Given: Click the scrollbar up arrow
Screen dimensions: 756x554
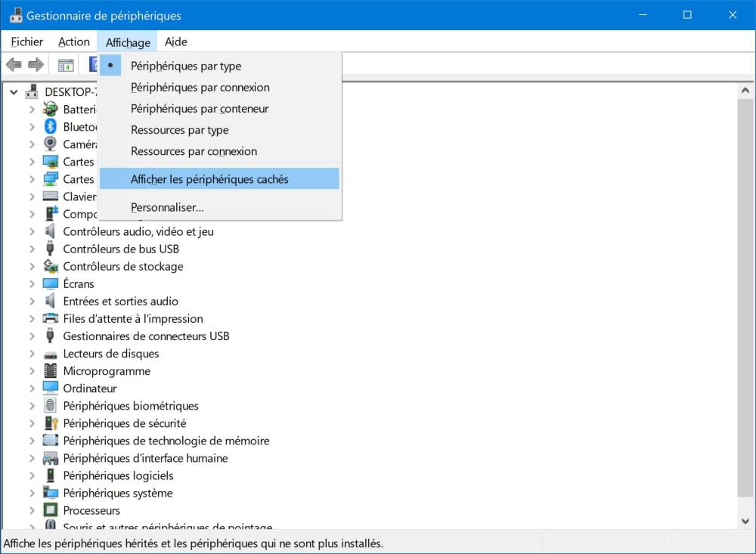Looking at the screenshot, I should pyautogui.click(x=745, y=90).
